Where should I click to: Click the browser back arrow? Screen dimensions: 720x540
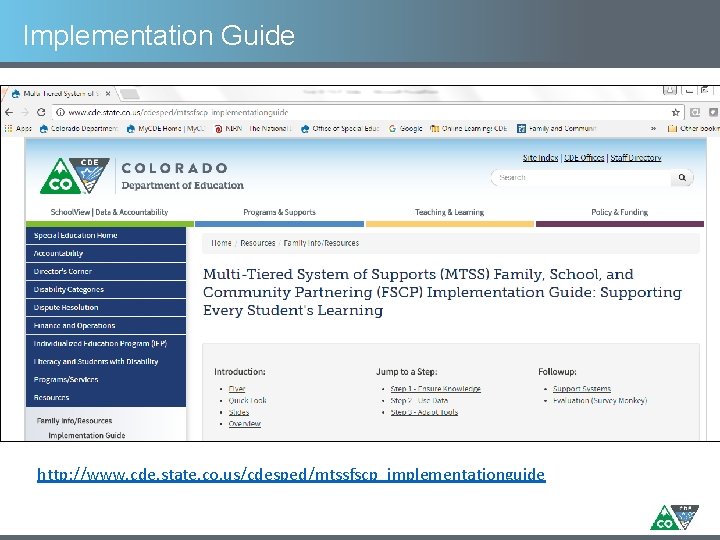pyautogui.click(x=9, y=112)
